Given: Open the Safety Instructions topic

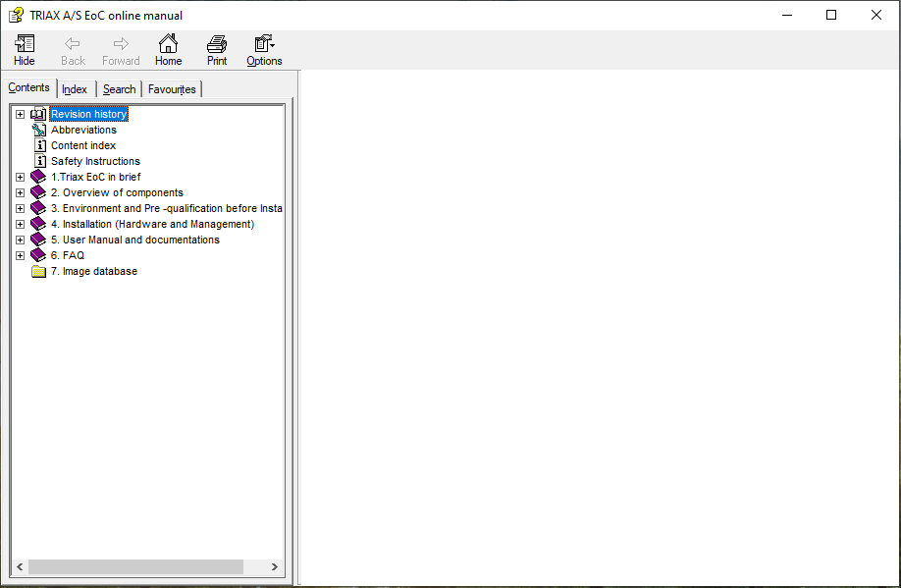Looking at the screenshot, I should click(x=95, y=161).
